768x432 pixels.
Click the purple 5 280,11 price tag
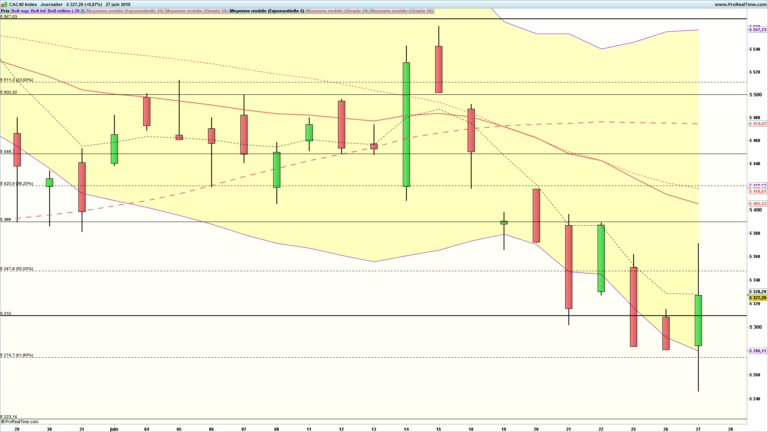pos(758,351)
